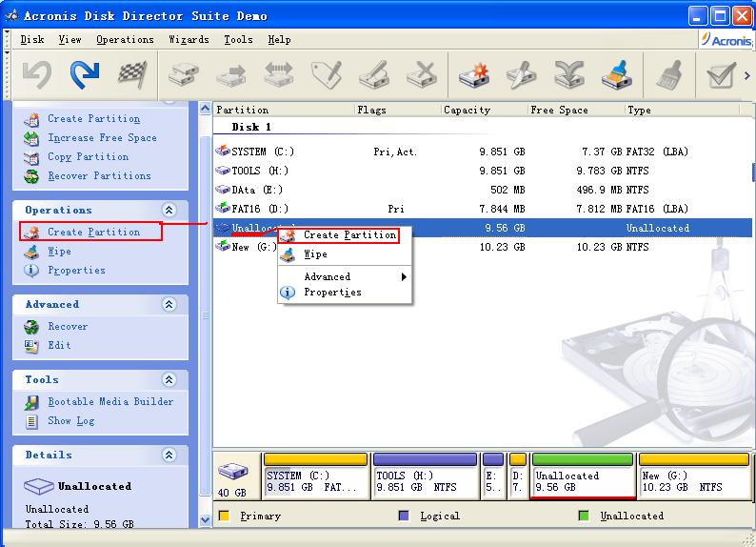This screenshot has height=547, width=756.
Task: Click Recover in the Advanced panel
Action: click(68, 327)
